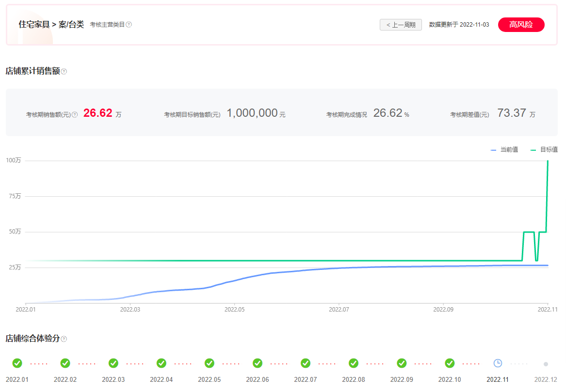Open help icon next to 店铺累计销售额

click(x=64, y=71)
